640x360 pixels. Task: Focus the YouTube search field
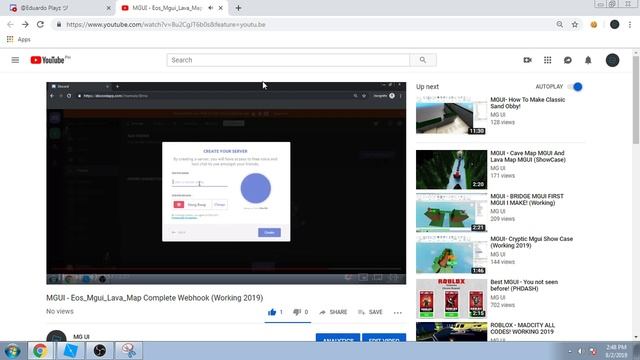pyautogui.click(x=288, y=60)
